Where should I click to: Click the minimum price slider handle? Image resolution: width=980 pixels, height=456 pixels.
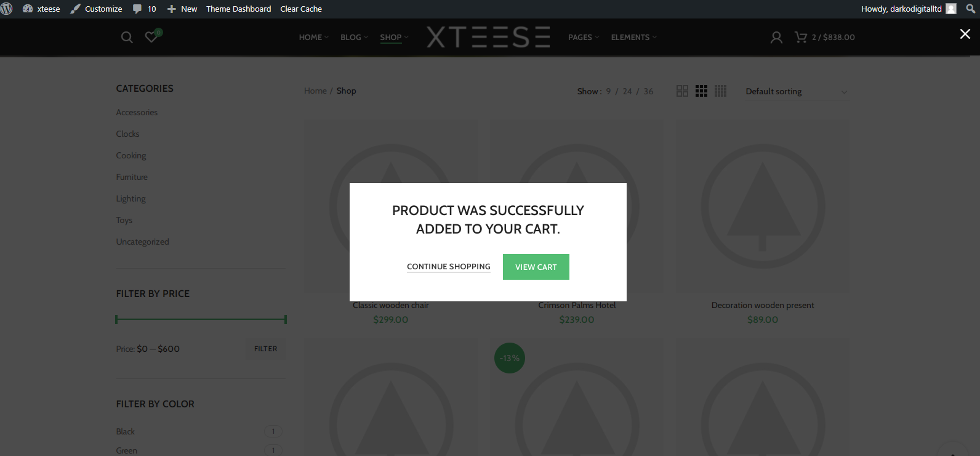[116, 319]
